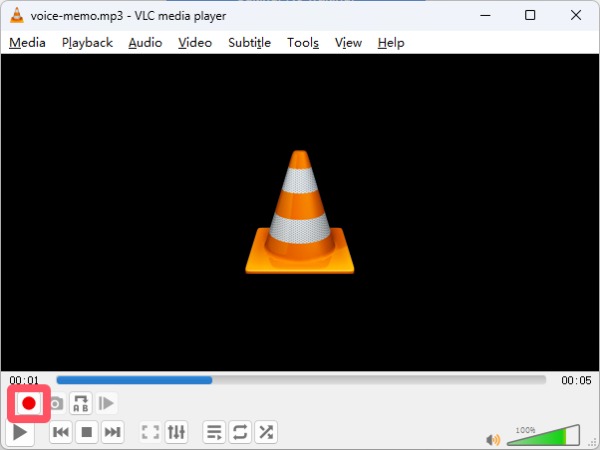Image resolution: width=600 pixels, height=450 pixels.
Task: Open the Subtitle menu
Action: [x=249, y=42]
